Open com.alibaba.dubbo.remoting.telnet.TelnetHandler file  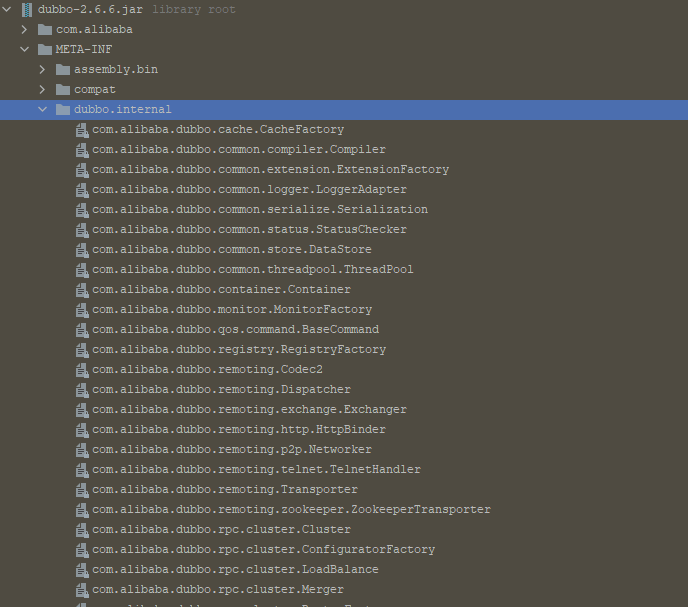pos(256,470)
